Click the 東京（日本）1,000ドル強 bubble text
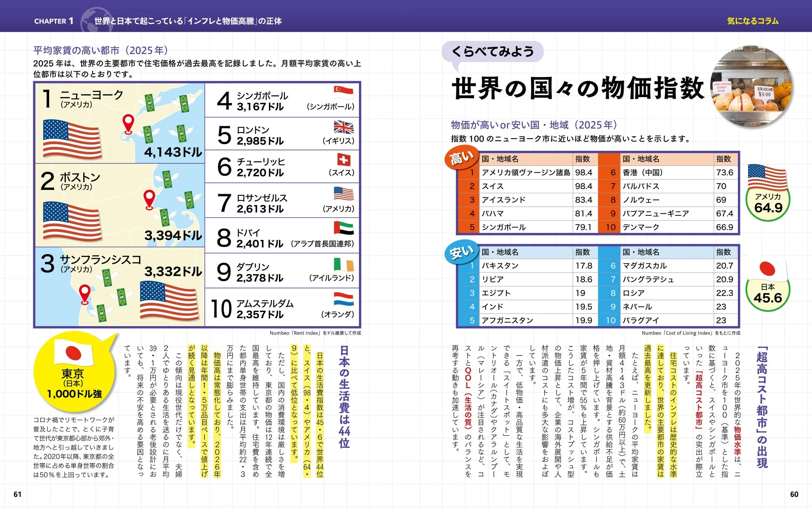The image size is (812, 509). coord(74,384)
